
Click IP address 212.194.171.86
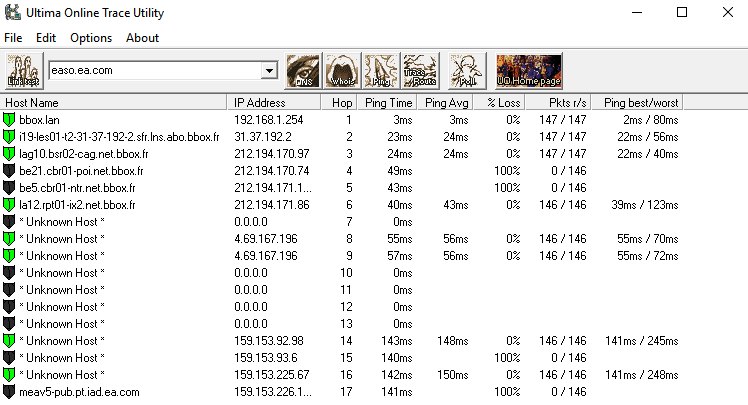click(272, 205)
